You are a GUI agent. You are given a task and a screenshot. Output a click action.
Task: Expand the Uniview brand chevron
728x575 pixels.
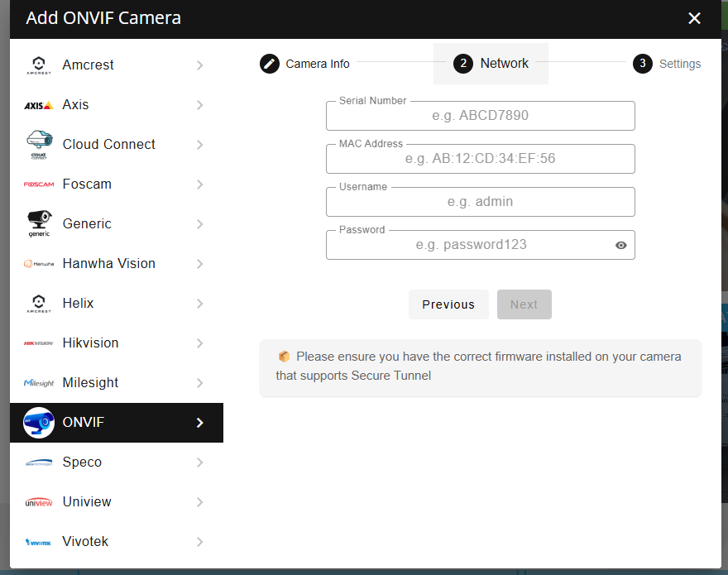point(199,501)
